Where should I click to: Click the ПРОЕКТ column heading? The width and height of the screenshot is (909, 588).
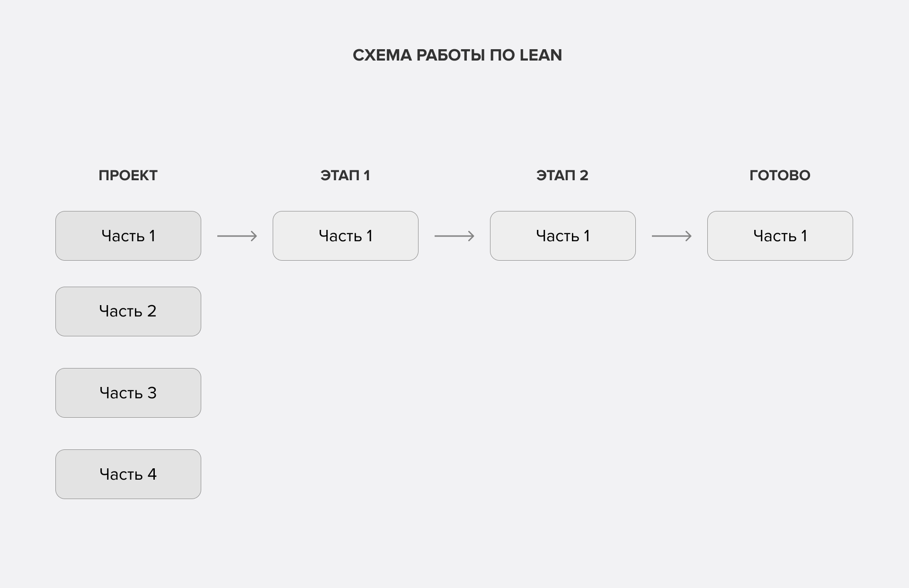tap(128, 176)
